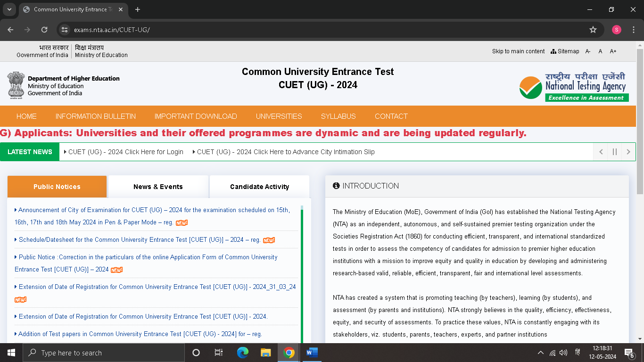Open Addition of Test papers notice
Screen dimensions: 644x362
[138, 334]
